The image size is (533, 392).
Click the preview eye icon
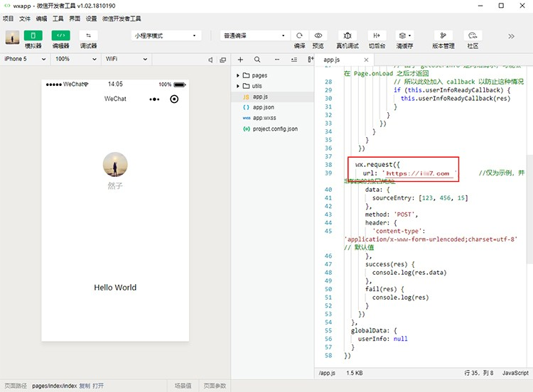318,36
